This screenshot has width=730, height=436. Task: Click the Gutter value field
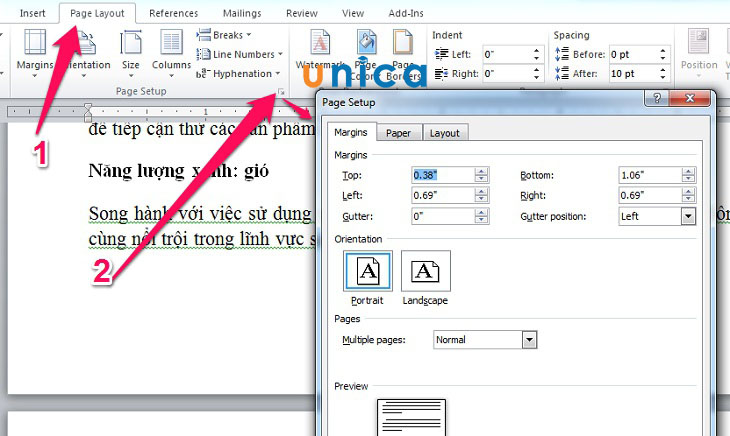[443, 216]
